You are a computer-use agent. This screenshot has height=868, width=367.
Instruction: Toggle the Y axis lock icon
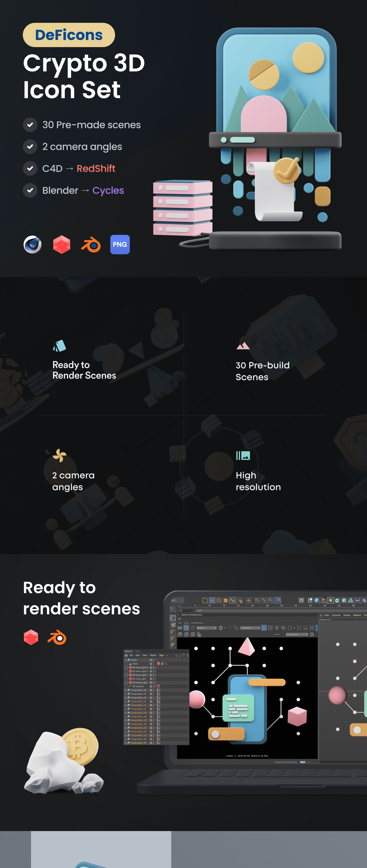[264, 600]
